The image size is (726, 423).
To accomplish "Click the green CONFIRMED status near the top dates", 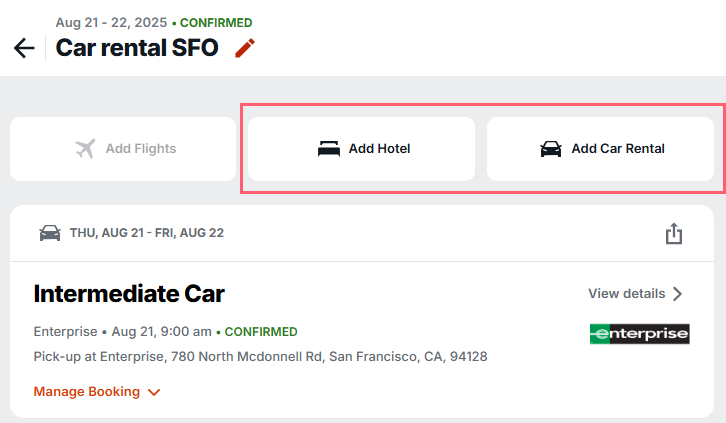I will (x=216, y=23).
